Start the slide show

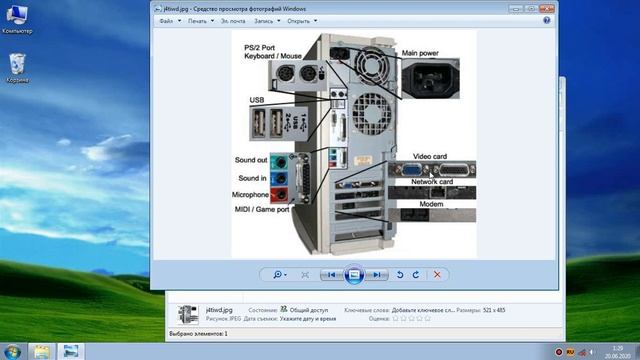point(354,275)
